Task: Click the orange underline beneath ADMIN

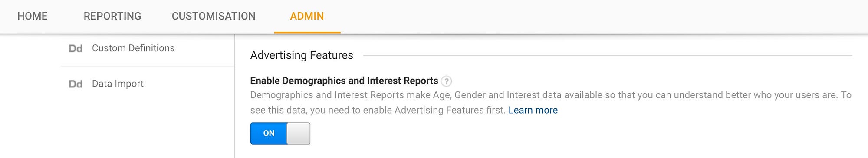Action: point(307,32)
